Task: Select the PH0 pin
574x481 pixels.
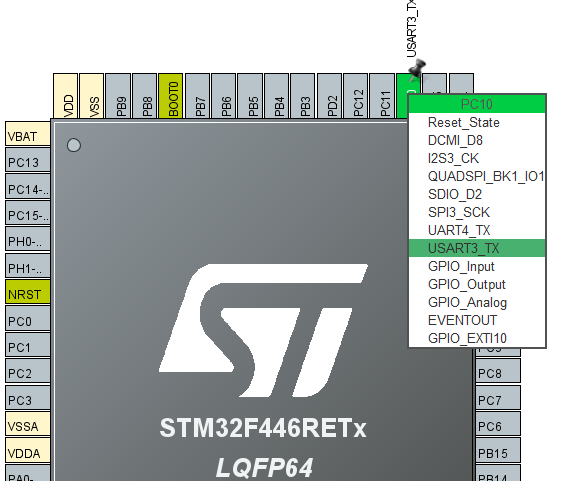Action: [28, 239]
